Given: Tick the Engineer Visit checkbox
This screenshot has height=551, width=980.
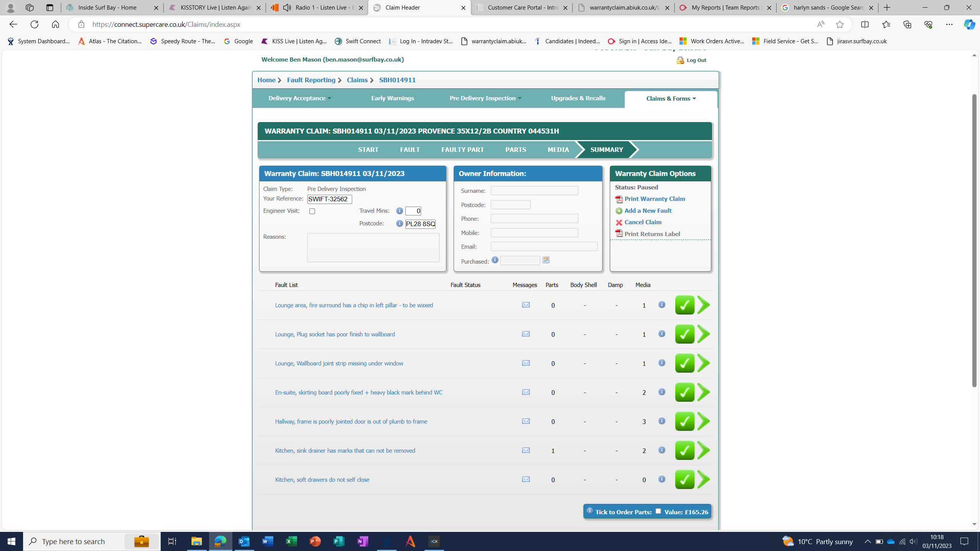Looking at the screenshot, I should pos(312,211).
